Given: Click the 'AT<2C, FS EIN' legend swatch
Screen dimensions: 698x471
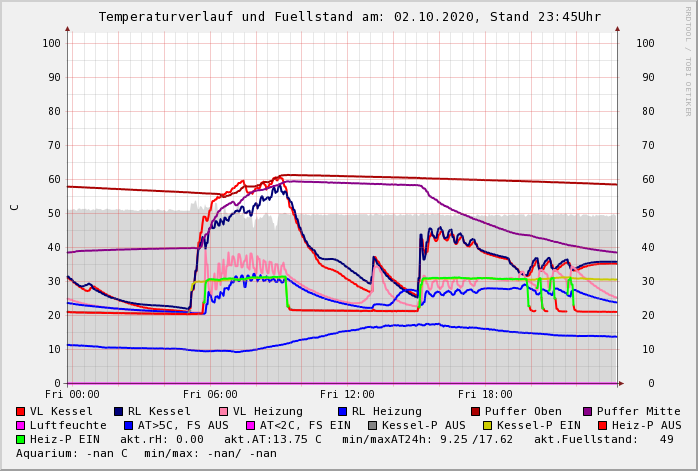Looking at the screenshot, I should coord(250,425).
